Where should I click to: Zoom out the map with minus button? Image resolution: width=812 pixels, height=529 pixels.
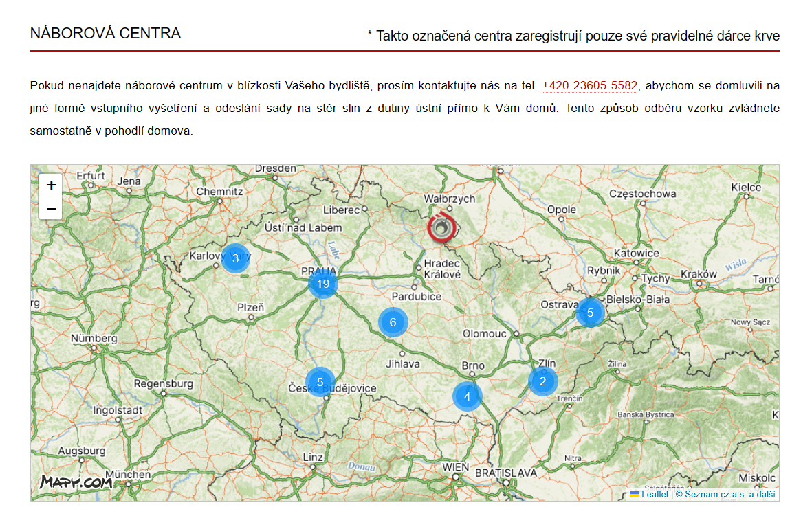[x=51, y=209]
